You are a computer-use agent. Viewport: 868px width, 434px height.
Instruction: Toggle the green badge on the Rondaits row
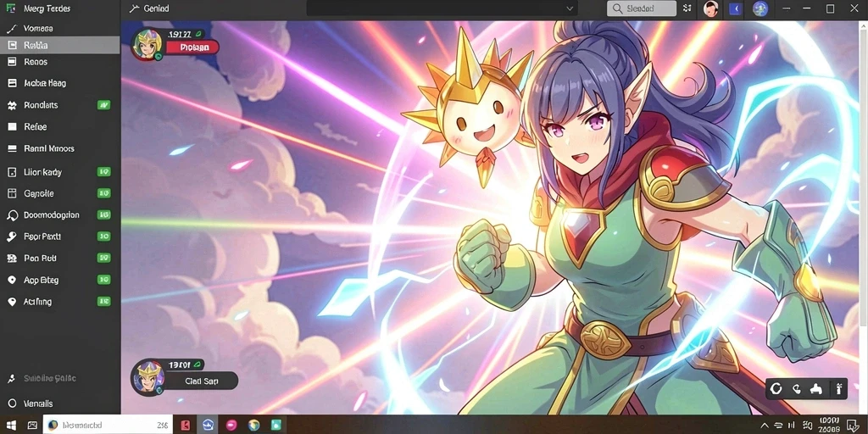103,105
